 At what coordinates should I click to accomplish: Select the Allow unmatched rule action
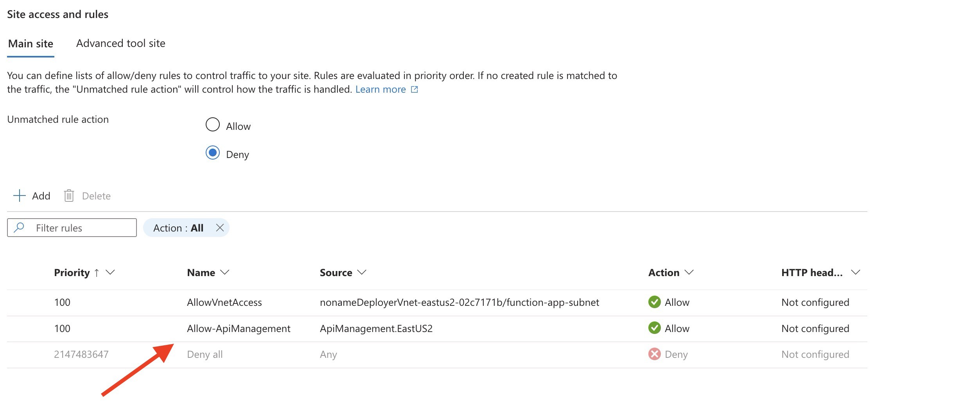[x=213, y=125]
